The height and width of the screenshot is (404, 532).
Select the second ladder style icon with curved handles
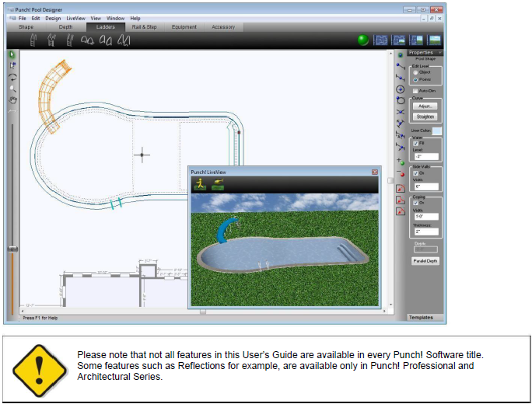(51, 40)
